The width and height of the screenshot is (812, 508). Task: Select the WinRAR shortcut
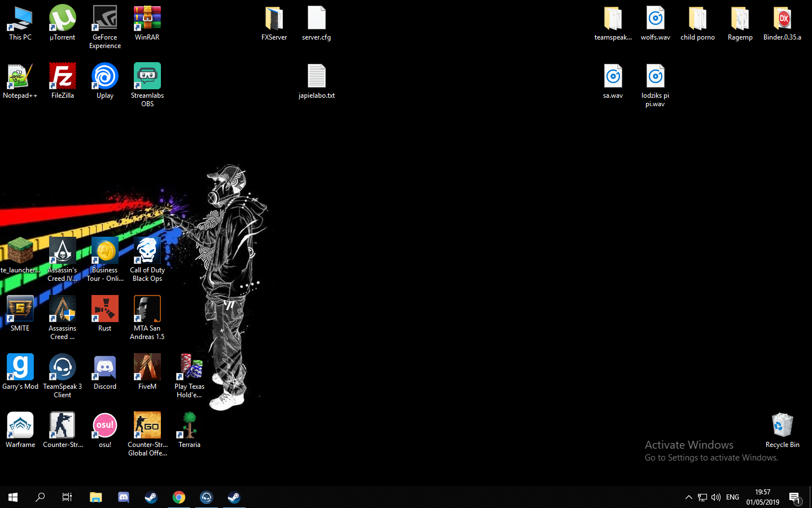tap(147, 23)
